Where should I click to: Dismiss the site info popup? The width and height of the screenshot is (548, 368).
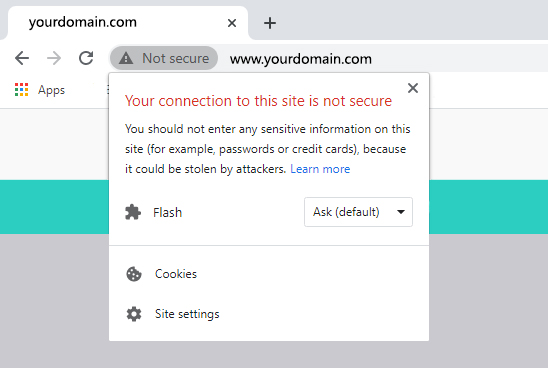coord(413,88)
